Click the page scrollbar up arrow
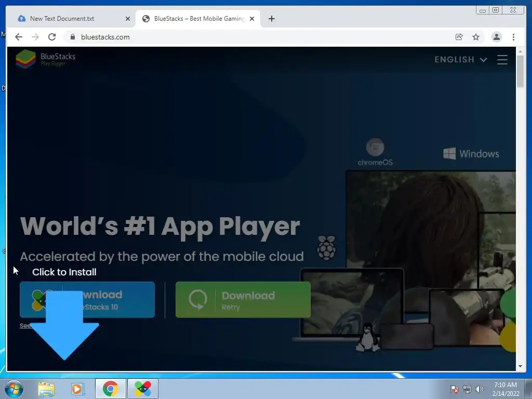 click(x=520, y=51)
